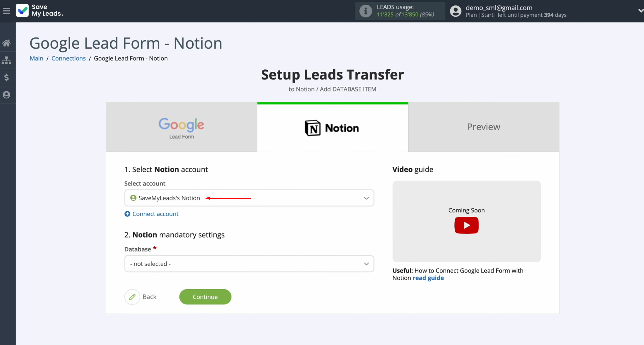Click the plus icon beside Connect account
Image resolution: width=644 pixels, height=345 pixels.
pos(127,214)
